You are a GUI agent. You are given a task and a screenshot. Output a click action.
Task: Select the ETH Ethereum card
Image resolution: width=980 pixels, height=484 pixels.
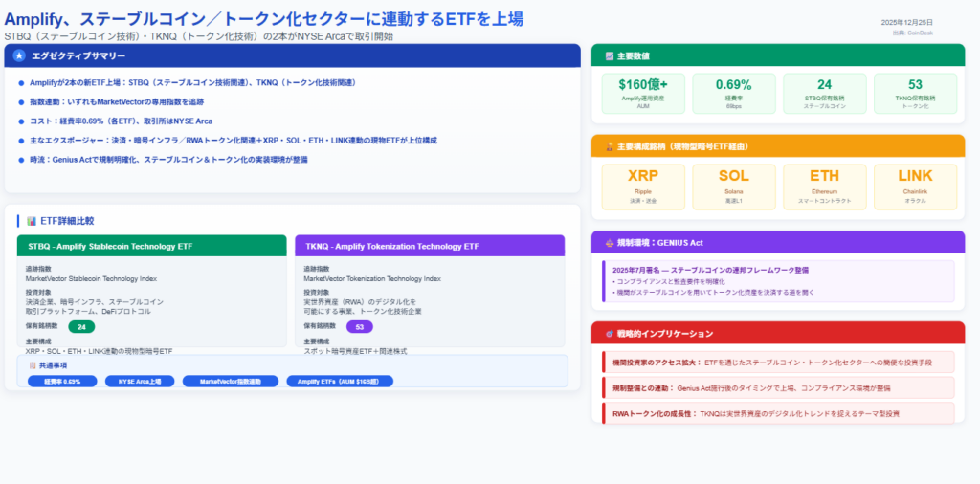pyautogui.click(x=824, y=187)
